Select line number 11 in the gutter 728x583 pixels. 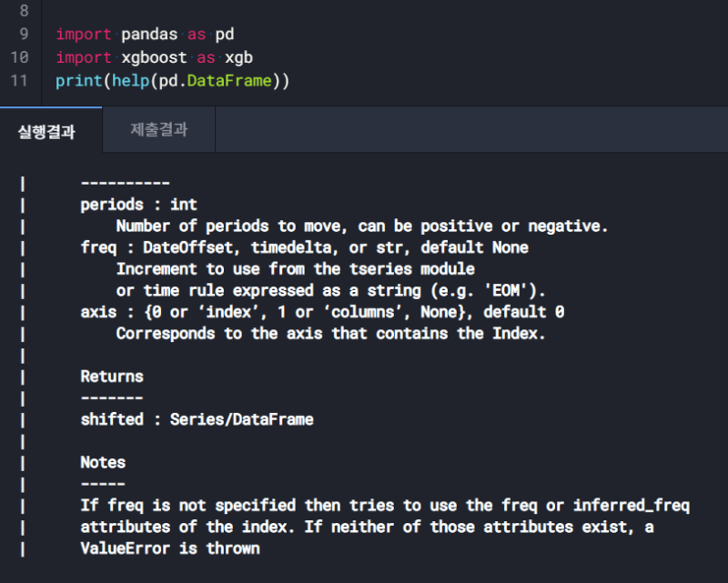(x=19, y=80)
